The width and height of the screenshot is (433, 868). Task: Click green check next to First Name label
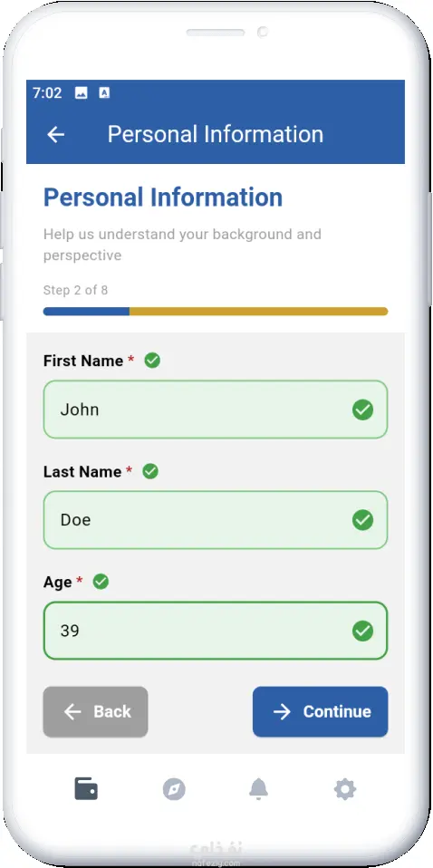pyautogui.click(x=152, y=361)
